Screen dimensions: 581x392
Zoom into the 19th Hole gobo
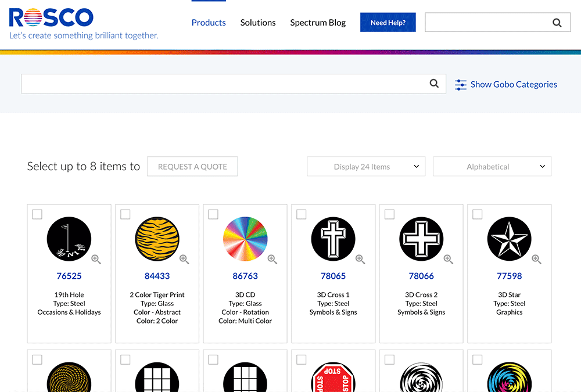pos(96,260)
